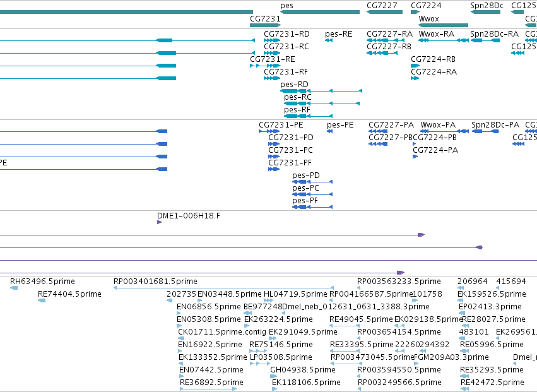This screenshot has height=392, width=537.
Task: Select EST label EK291049.5prime
Action: [x=303, y=333]
